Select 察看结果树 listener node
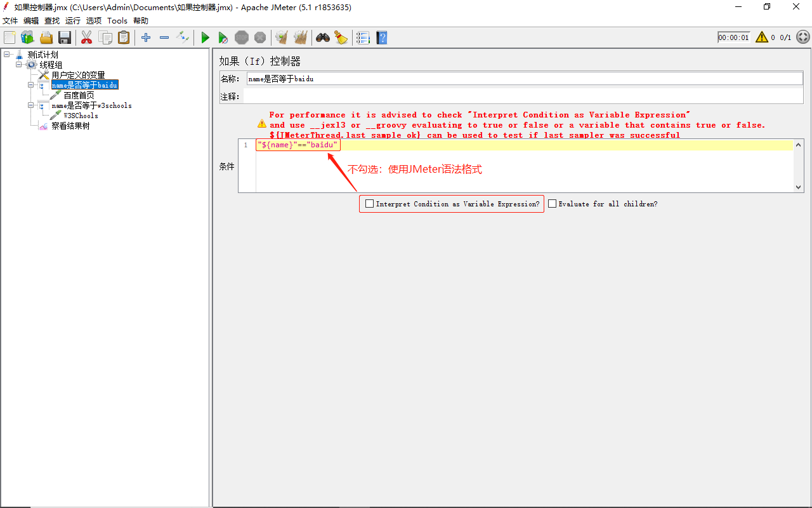Screen dimensions: 812x508 70,126
